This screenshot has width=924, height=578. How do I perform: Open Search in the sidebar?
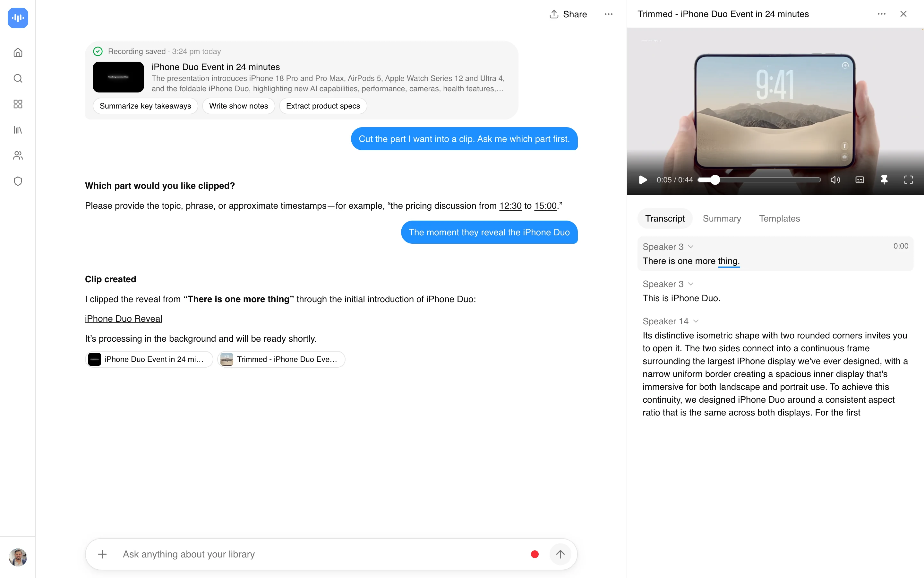[x=18, y=78]
